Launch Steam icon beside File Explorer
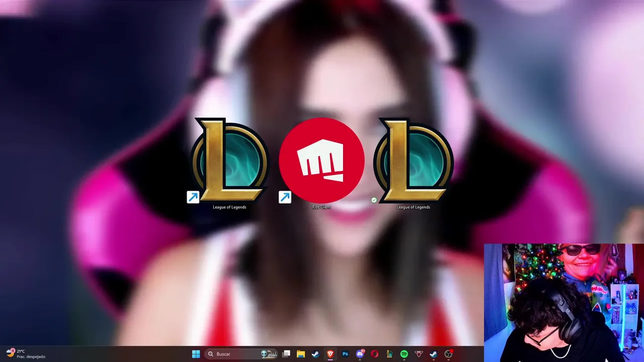644x362 pixels. pos(315,354)
